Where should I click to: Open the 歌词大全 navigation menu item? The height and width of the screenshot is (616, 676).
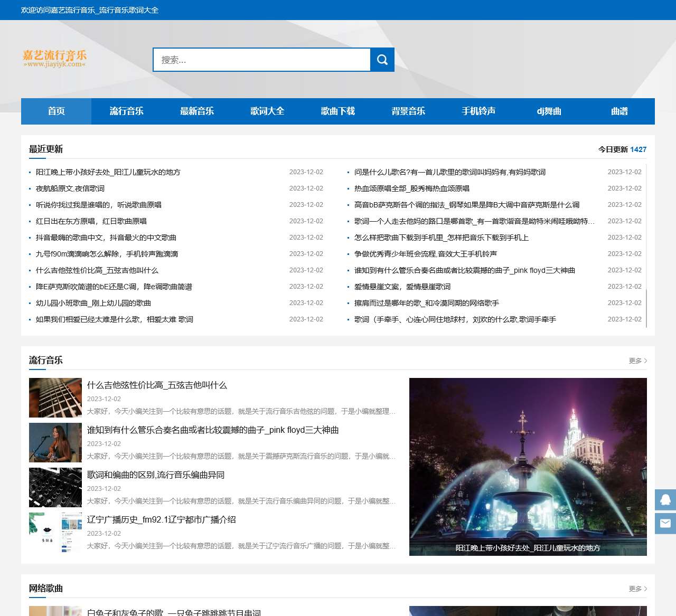[x=267, y=111]
